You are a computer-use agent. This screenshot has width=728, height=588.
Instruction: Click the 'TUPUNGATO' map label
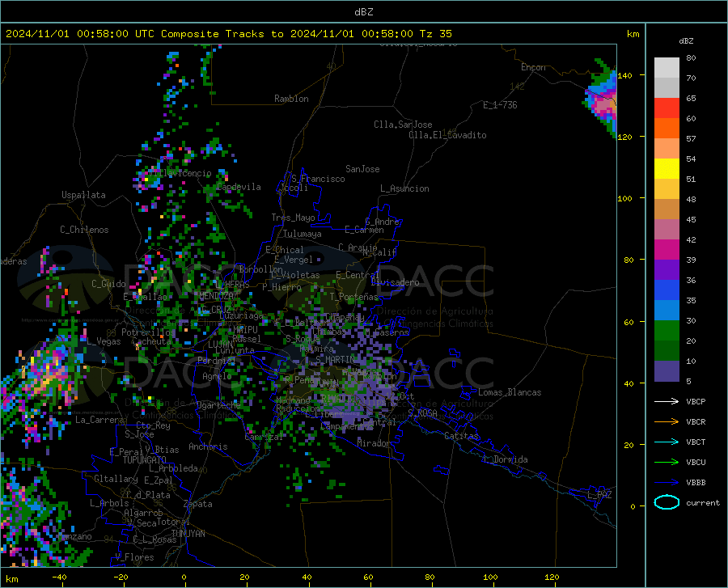pos(145,460)
